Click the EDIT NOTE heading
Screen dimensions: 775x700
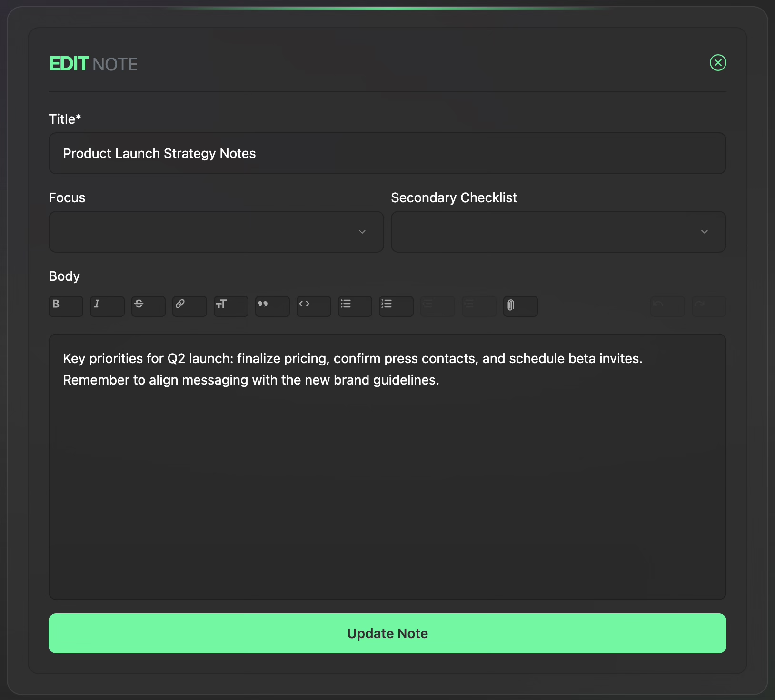click(x=93, y=63)
